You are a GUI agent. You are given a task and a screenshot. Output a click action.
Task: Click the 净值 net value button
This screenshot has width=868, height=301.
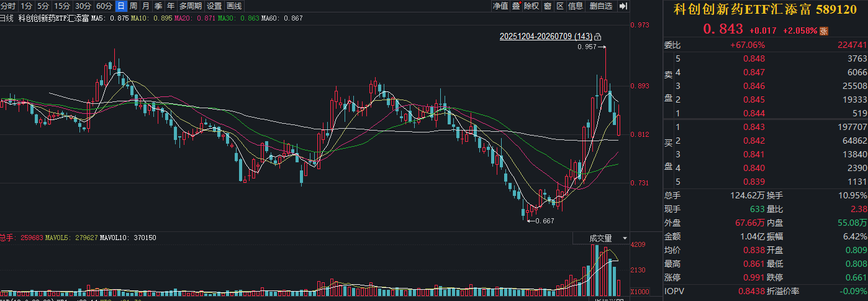(x=500, y=6)
